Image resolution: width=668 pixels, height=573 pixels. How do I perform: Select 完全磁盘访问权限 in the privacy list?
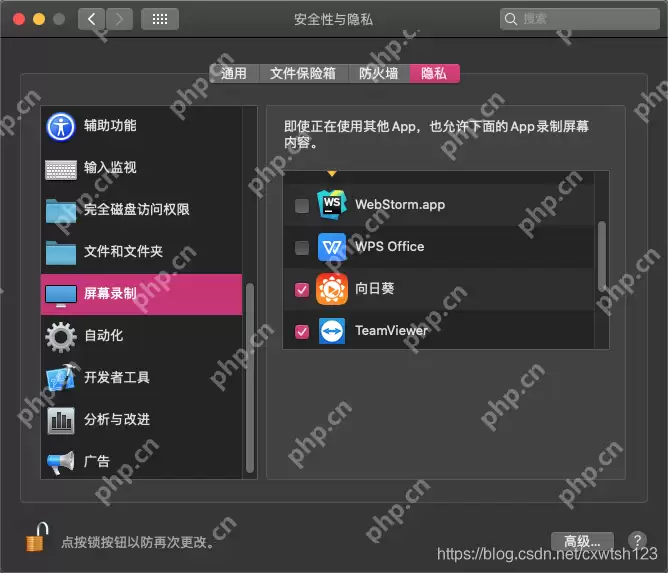141,210
